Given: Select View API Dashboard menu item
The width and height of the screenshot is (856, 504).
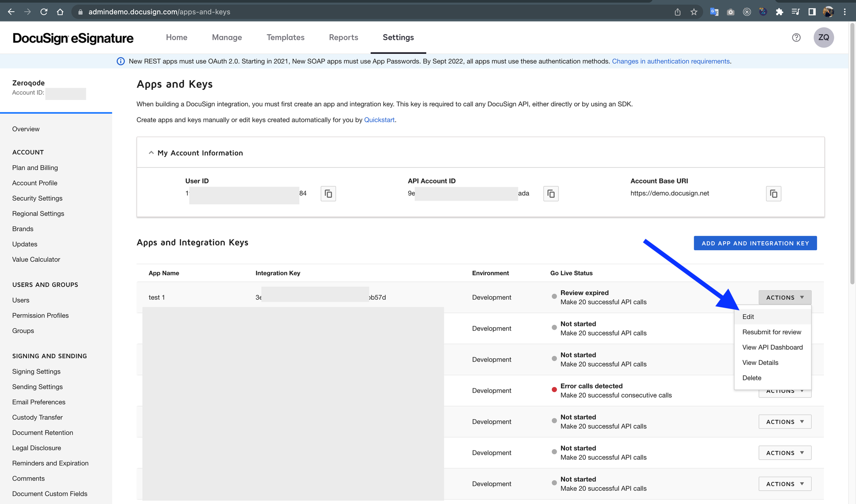Looking at the screenshot, I should pos(772,347).
